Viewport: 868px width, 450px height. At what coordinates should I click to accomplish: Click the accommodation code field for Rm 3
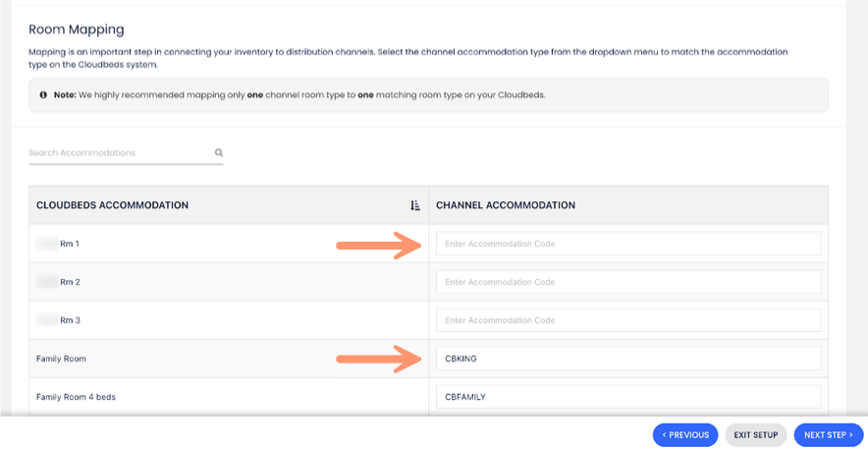[x=627, y=320]
